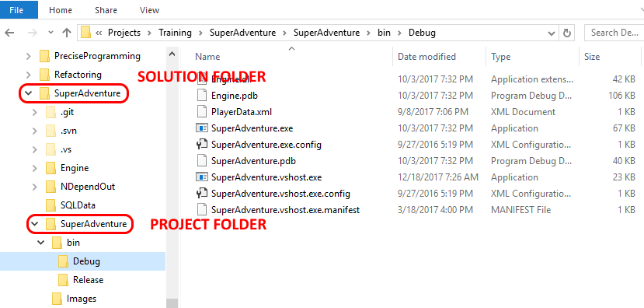Image resolution: width=644 pixels, height=308 pixels.
Task: Select the .svn folder in tree
Action: click(68, 131)
